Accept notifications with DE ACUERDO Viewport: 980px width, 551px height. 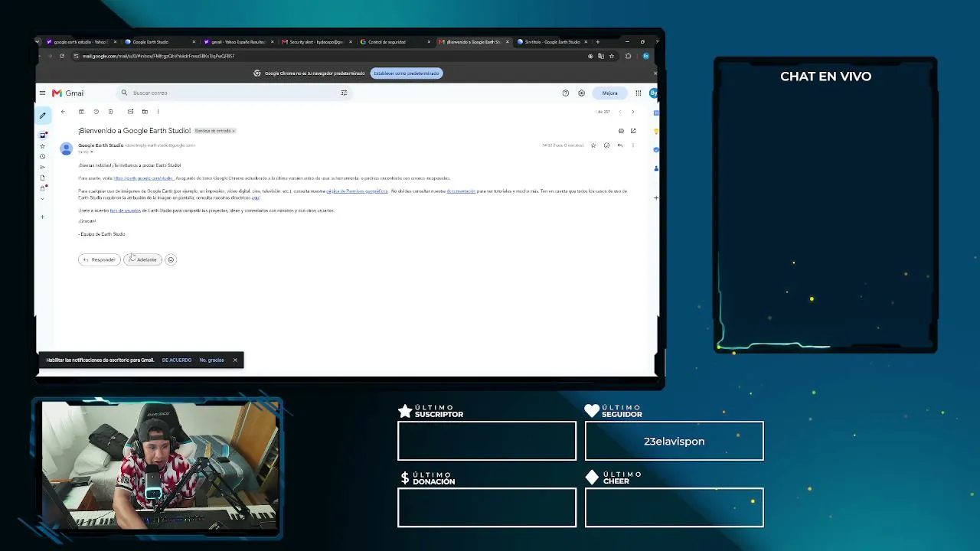(x=177, y=360)
